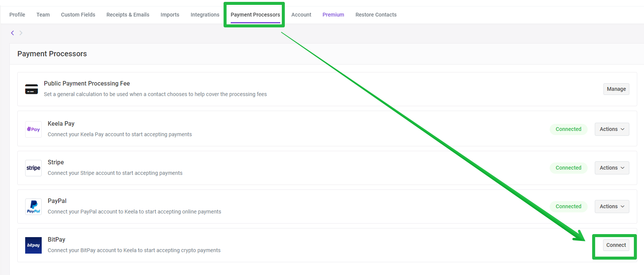Open the Premium tab

[x=333, y=15]
